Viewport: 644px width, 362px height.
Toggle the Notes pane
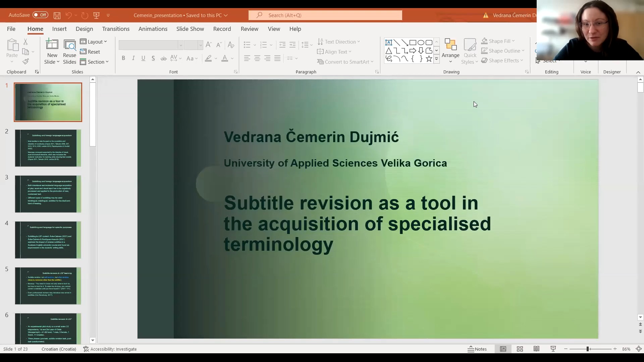pyautogui.click(x=477, y=349)
